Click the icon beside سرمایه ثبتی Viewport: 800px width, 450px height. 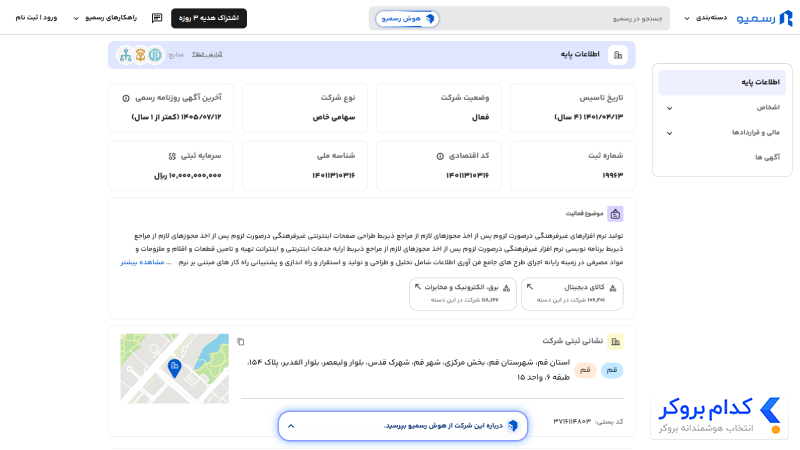[172, 156]
